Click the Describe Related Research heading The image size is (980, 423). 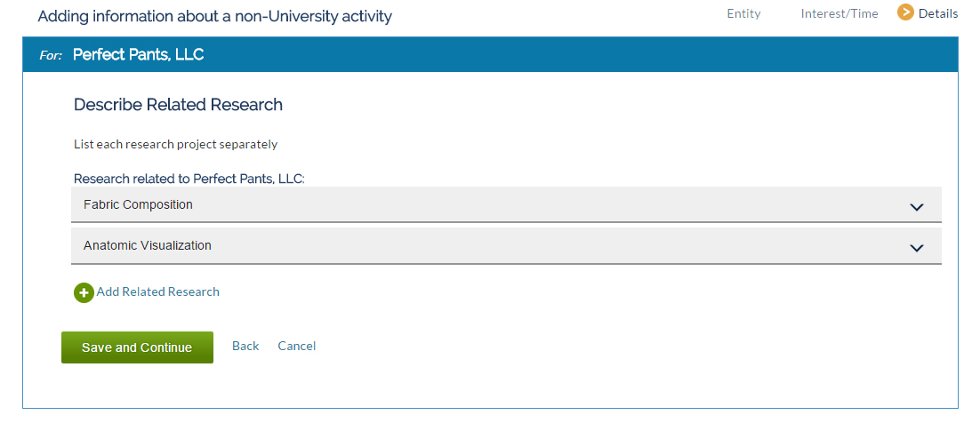coord(178,104)
